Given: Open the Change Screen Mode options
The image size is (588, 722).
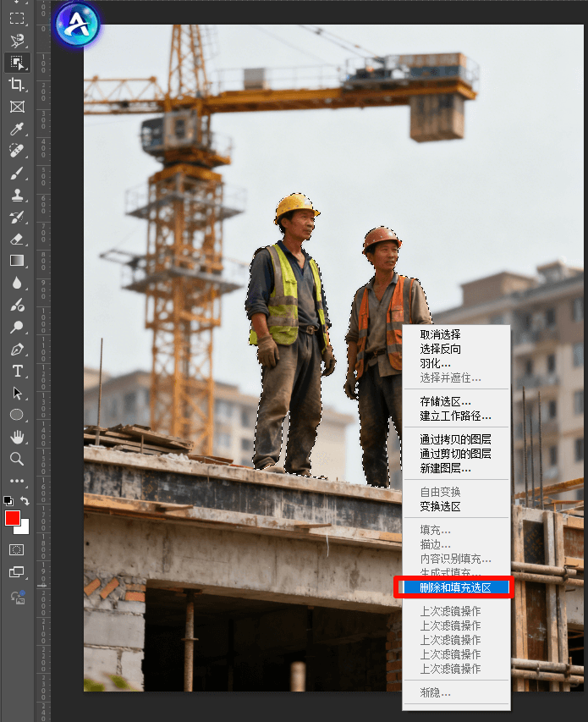Looking at the screenshot, I should (16, 572).
